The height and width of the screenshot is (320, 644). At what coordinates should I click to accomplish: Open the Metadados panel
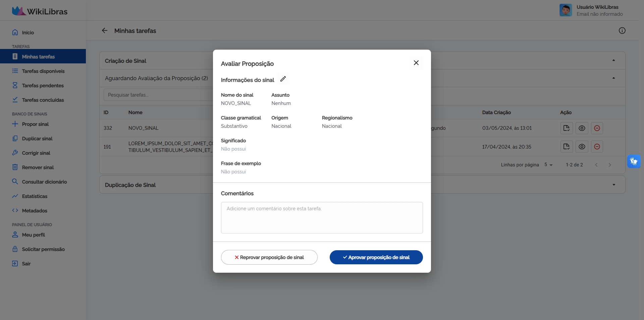coord(35,211)
